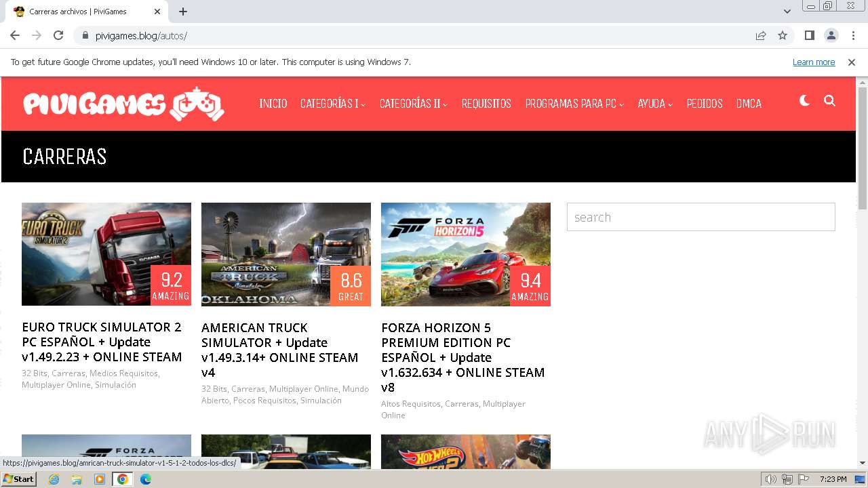Image resolution: width=868 pixels, height=488 pixels.
Task: Expand CATEGORÍAS II dropdown
Action: (x=414, y=104)
